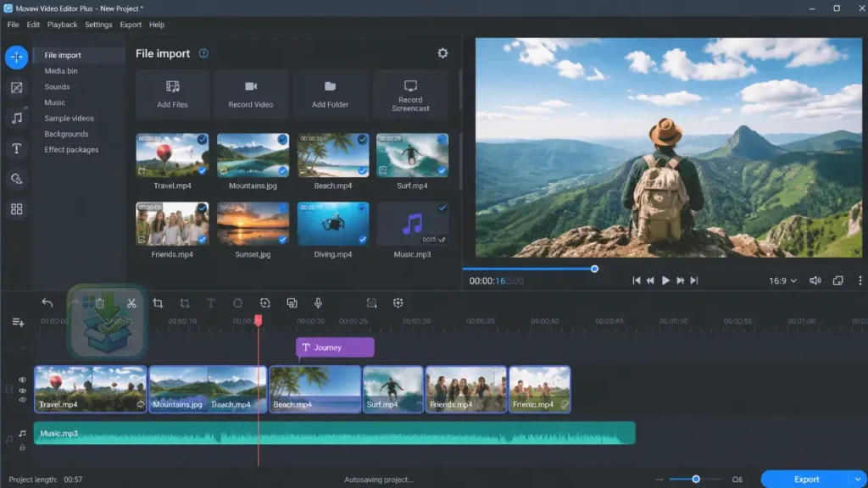Step one frame back in player
Screen dimensions: 868x488
point(650,280)
